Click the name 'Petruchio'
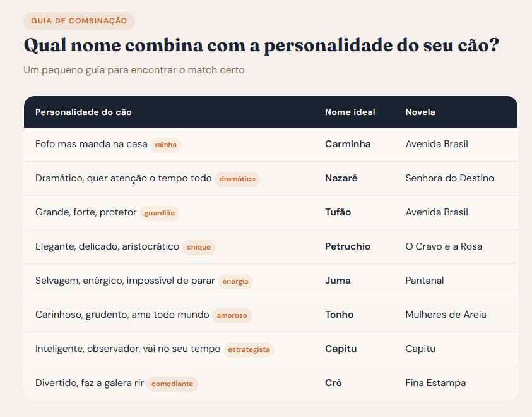Screen dimensions: 532x417 (348, 246)
